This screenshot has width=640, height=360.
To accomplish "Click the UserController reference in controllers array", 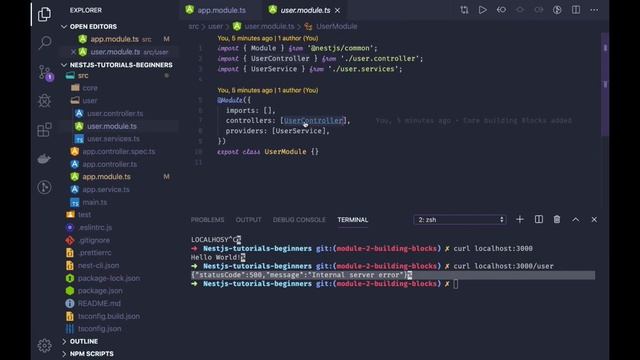I will click(313, 120).
